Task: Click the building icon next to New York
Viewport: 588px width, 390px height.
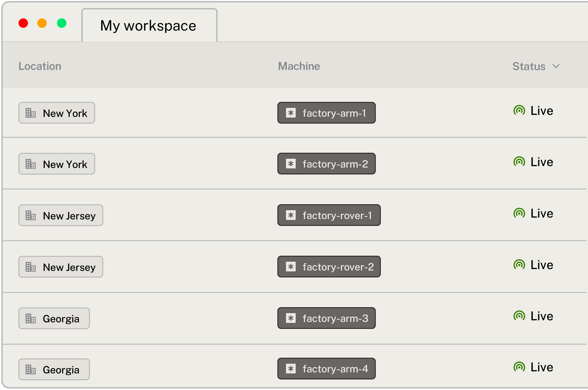Action: point(30,113)
